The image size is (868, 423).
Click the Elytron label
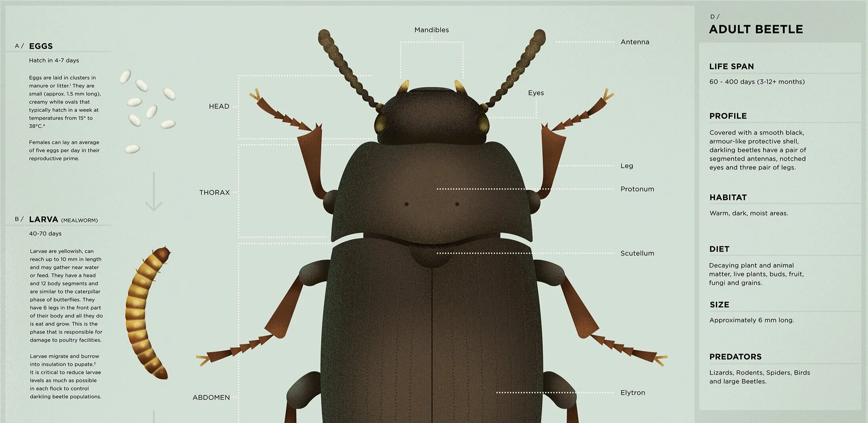[632, 392]
